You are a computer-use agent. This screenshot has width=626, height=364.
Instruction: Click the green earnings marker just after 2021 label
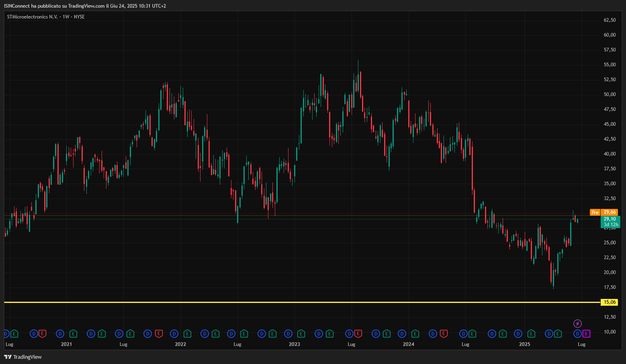click(x=73, y=333)
